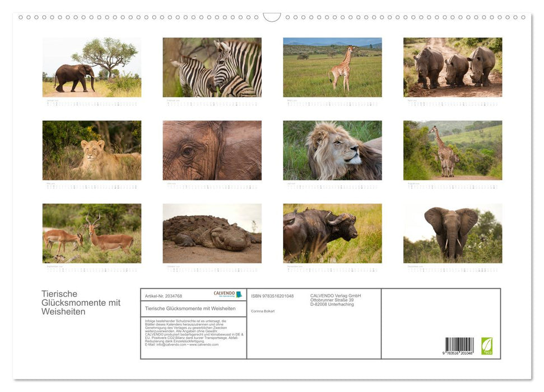Open the title tab Tierische Glücksmomente mit Weisheiten
This screenshot has height=392, width=544.
click(x=192, y=309)
